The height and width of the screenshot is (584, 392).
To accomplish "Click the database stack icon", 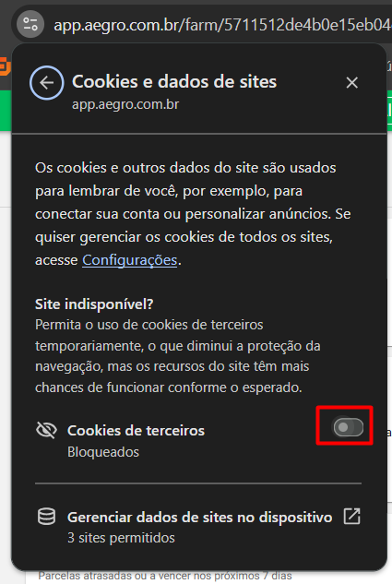I will [46, 517].
